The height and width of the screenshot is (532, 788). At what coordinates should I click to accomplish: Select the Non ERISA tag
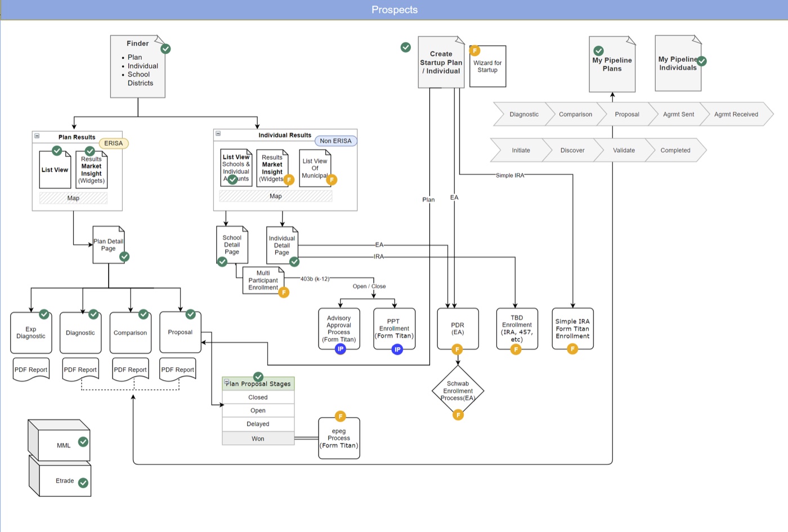(x=335, y=141)
